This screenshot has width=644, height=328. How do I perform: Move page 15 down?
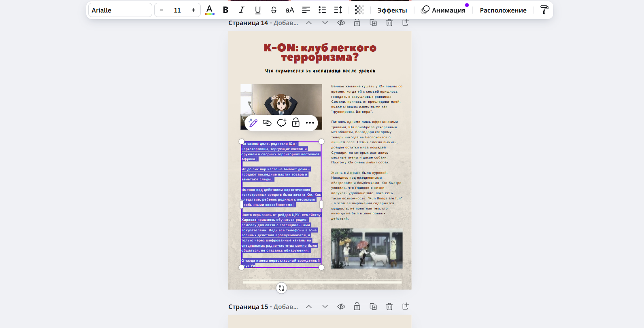tap(325, 307)
